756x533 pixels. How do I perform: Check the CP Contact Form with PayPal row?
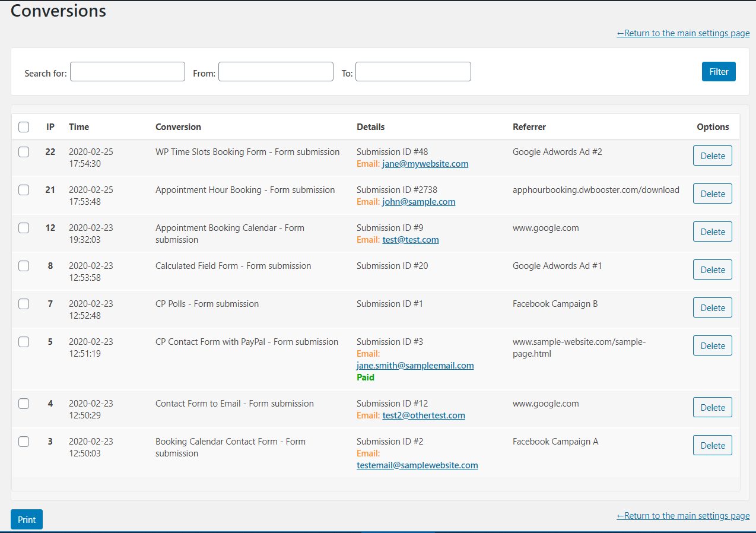coord(24,342)
